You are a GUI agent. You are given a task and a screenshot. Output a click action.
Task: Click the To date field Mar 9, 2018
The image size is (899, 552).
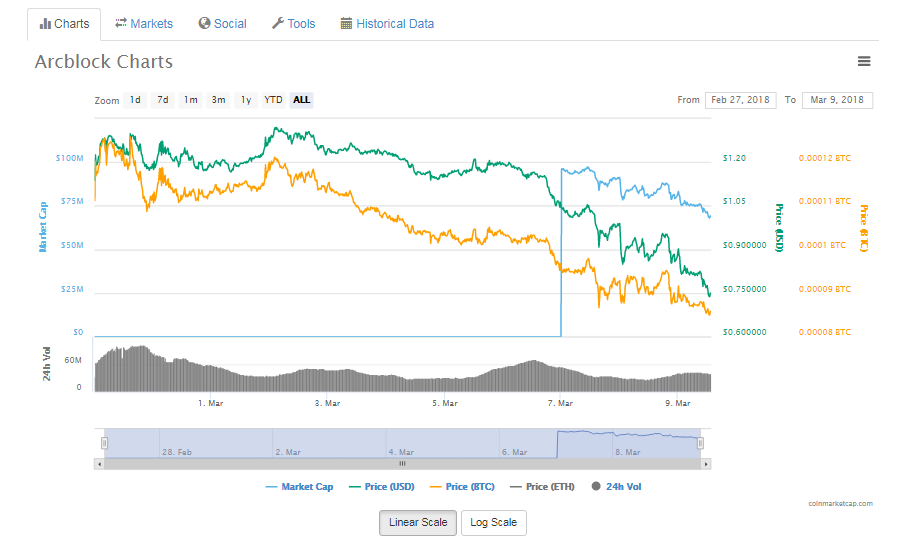click(x=837, y=100)
